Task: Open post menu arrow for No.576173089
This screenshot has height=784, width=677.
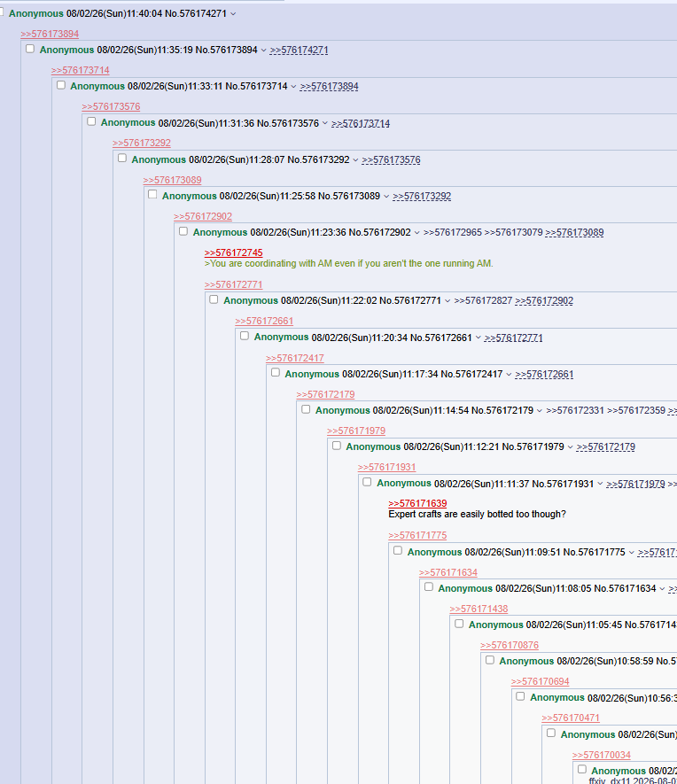Action: coord(386,197)
